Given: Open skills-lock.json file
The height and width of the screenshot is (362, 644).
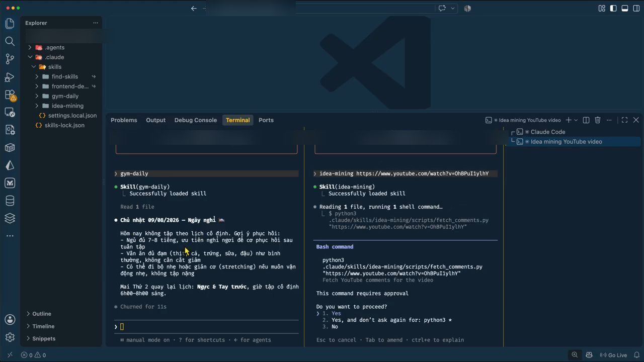Looking at the screenshot, I should pos(64,125).
